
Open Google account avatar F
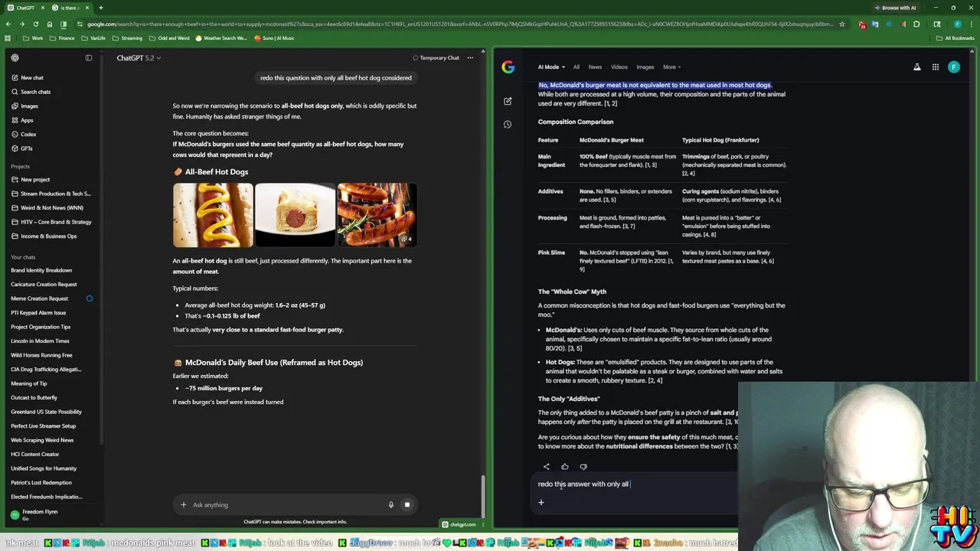point(953,67)
